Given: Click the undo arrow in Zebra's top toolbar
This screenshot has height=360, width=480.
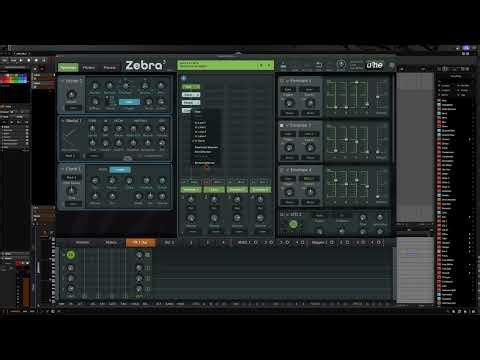Looking at the screenshot, I should coord(319,64).
